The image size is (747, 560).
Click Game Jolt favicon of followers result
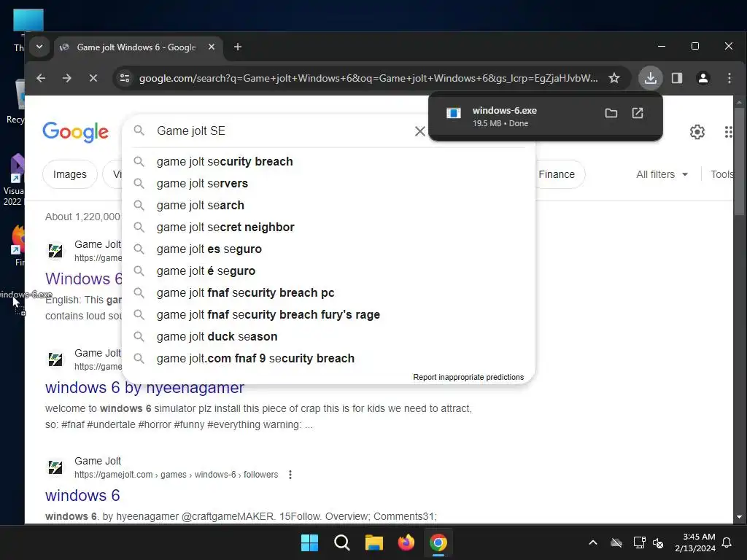[55, 467]
